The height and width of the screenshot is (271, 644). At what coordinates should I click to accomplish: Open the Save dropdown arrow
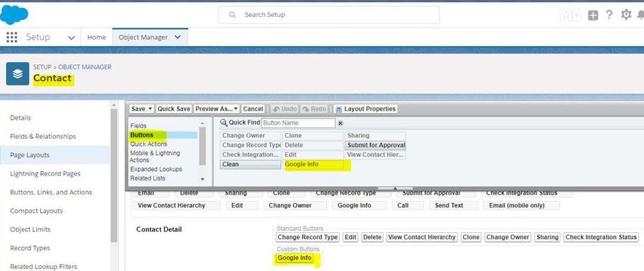(150, 109)
